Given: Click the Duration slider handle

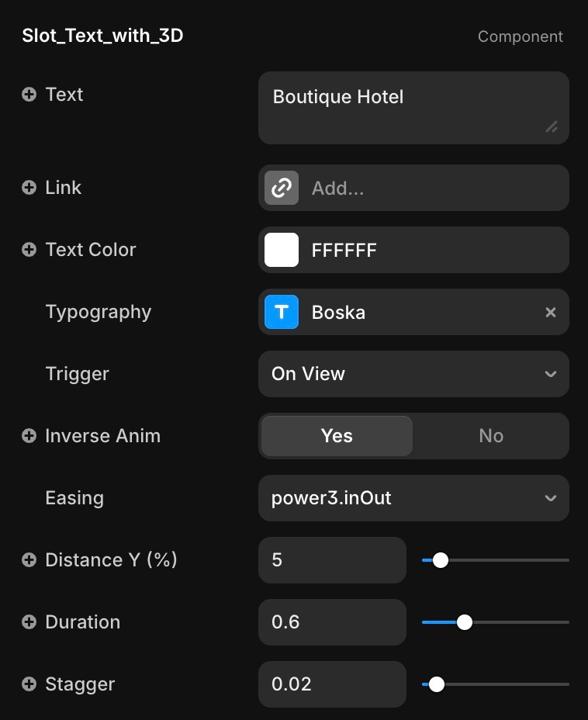Looking at the screenshot, I should pyautogui.click(x=465, y=622).
